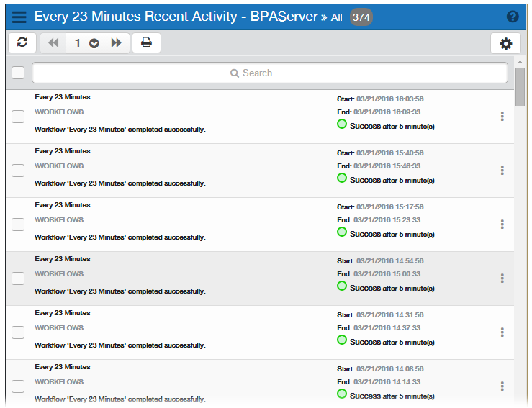Expand the kebab menu for 15:40:56 run
Screen dimensions: 532x408
point(502,171)
